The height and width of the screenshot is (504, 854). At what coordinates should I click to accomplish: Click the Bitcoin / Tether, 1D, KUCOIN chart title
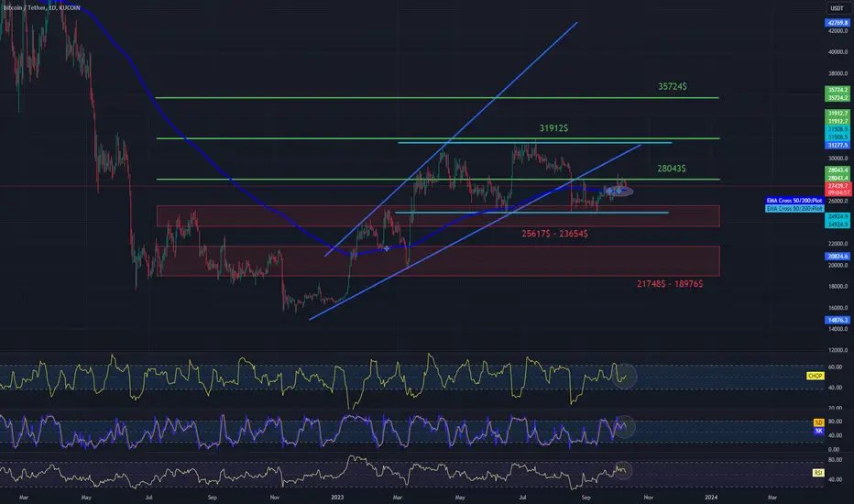click(42, 7)
